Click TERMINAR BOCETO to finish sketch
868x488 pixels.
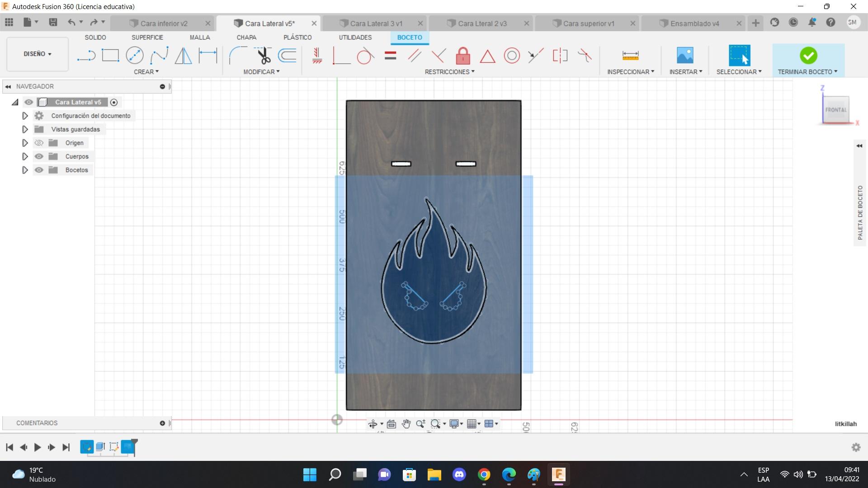click(808, 56)
